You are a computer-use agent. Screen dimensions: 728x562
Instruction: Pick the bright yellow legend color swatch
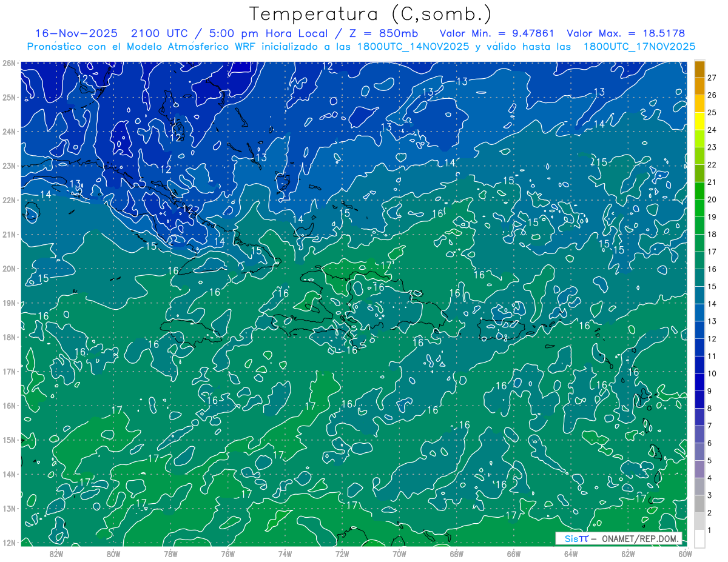click(700, 121)
